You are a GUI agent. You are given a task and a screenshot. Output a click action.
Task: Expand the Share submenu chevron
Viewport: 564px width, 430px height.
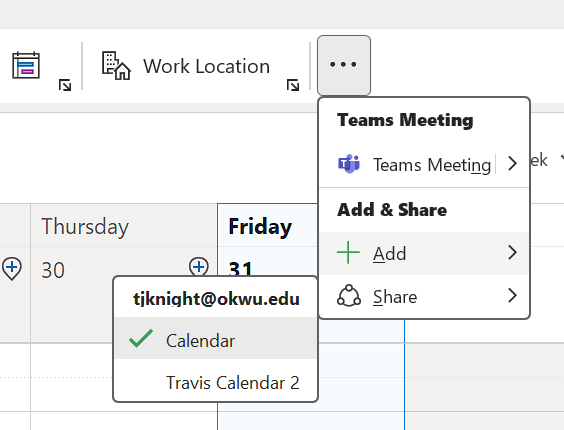pyautogui.click(x=512, y=296)
